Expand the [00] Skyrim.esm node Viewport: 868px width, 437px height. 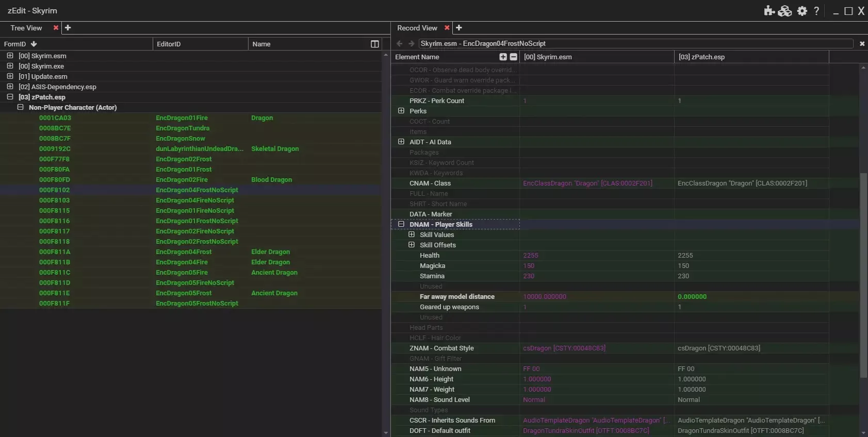pos(10,56)
